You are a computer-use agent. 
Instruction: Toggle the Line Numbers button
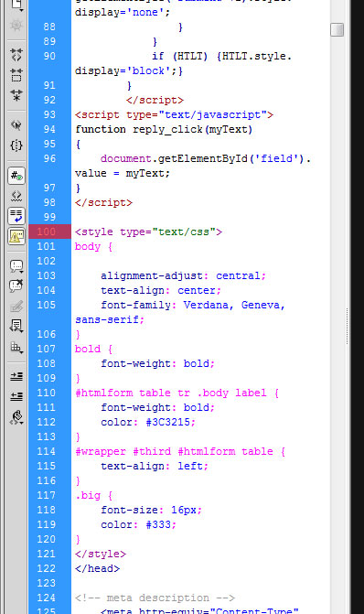tap(16, 176)
